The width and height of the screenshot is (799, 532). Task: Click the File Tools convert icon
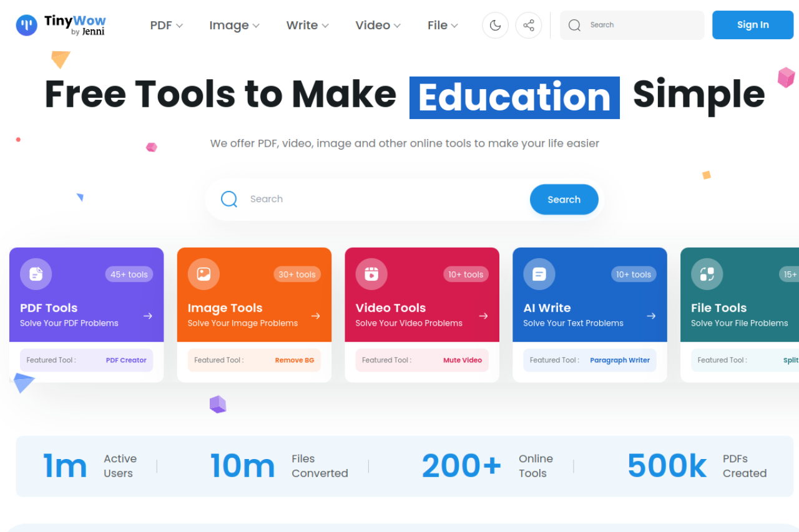[x=707, y=274]
